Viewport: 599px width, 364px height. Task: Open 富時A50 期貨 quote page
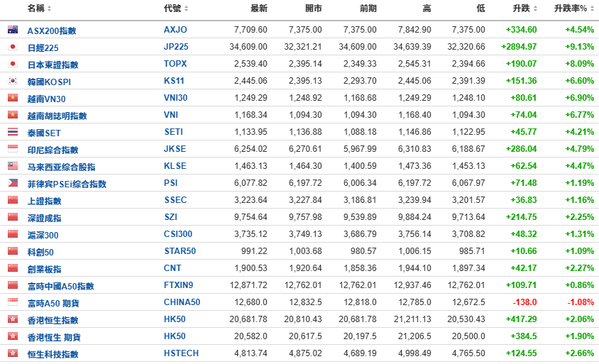(x=52, y=303)
